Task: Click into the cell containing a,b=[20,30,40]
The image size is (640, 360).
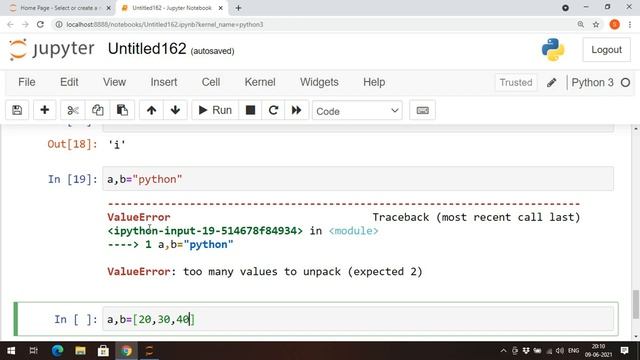Action: click(x=358, y=319)
